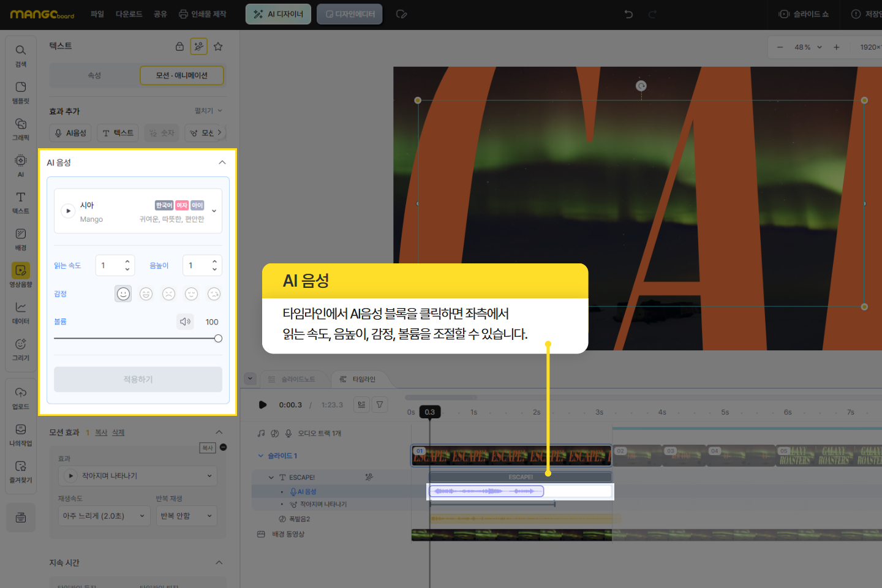Click the 삭제 link in 모션 효과
882x588 pixels.
[x=118, y=432]
